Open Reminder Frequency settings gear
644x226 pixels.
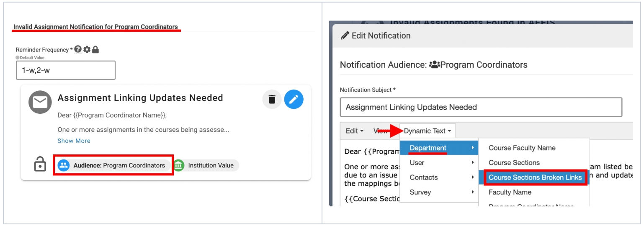click(87, 49)
